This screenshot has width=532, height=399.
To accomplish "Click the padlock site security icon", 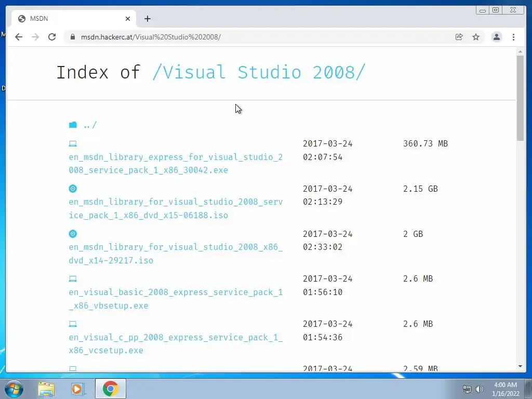I will pyautogui.click(x=72, y=37).
